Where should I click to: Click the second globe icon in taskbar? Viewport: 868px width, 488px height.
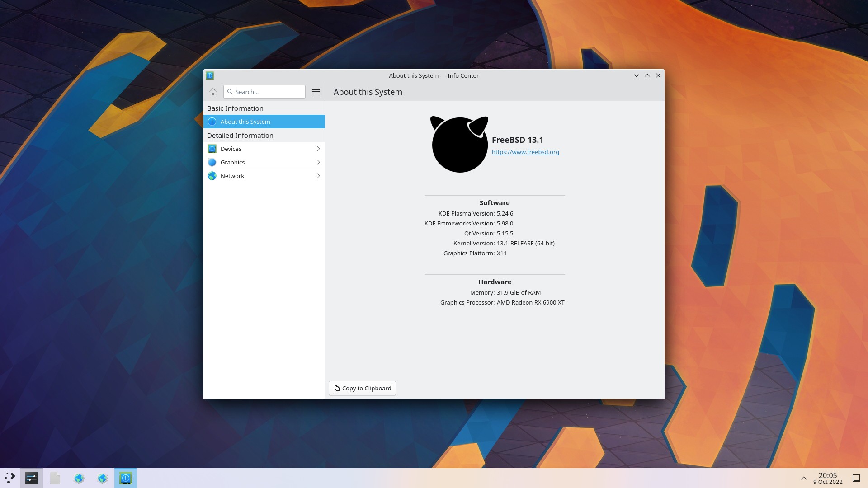pos(103,478)
